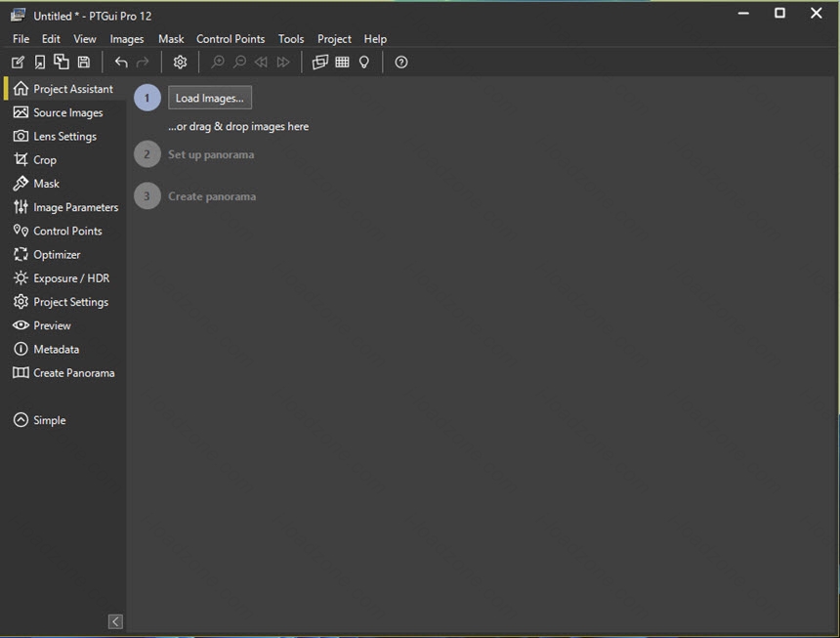
Task: Open Create Panorama sidebar tab
Action: 63,373
